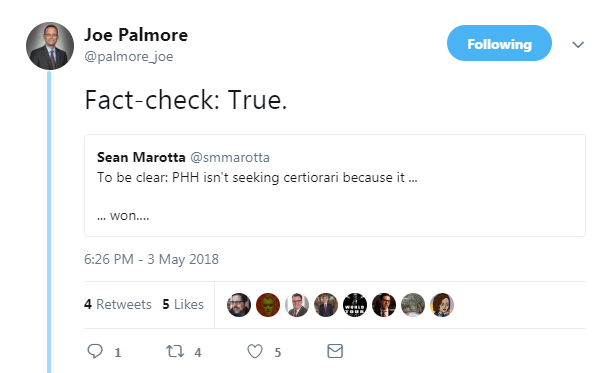Image resolution: width=607 pixels, height=373 pixels.
Task: Open tweet timestamp 6:26 PM - 3 May 2018
Action: [151, 259]
